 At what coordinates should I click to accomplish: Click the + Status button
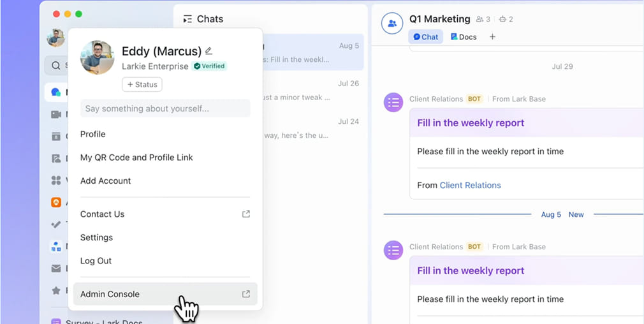point(142,84)
